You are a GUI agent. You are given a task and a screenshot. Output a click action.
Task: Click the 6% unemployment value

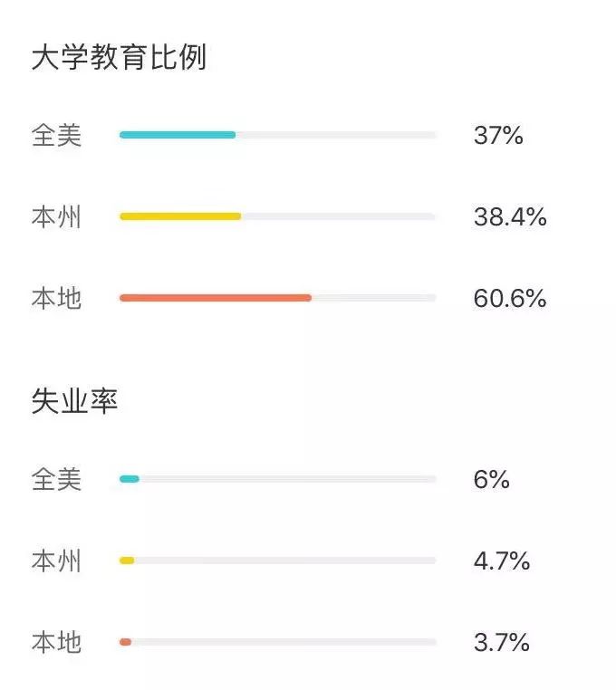pyautogui.click(x=492, y=479)
